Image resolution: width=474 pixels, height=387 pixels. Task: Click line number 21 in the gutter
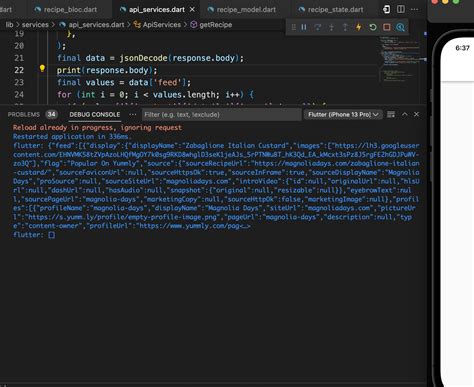(x=19, y=58)
